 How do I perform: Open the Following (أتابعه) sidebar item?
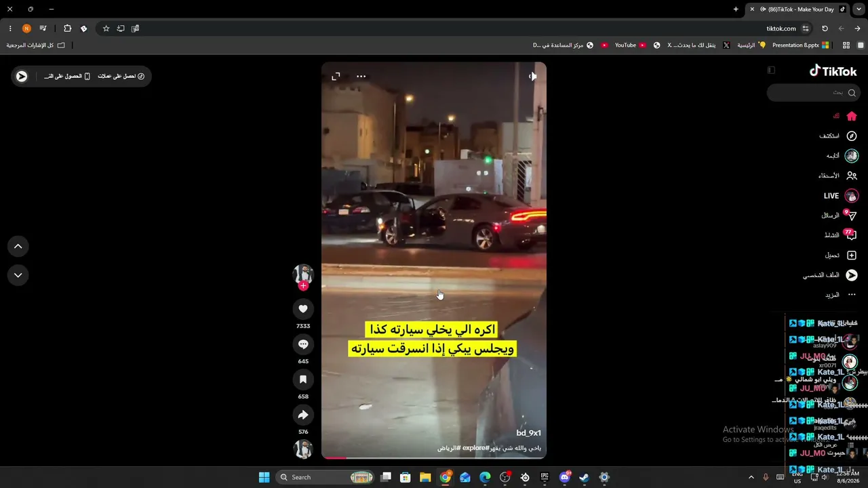842,156
